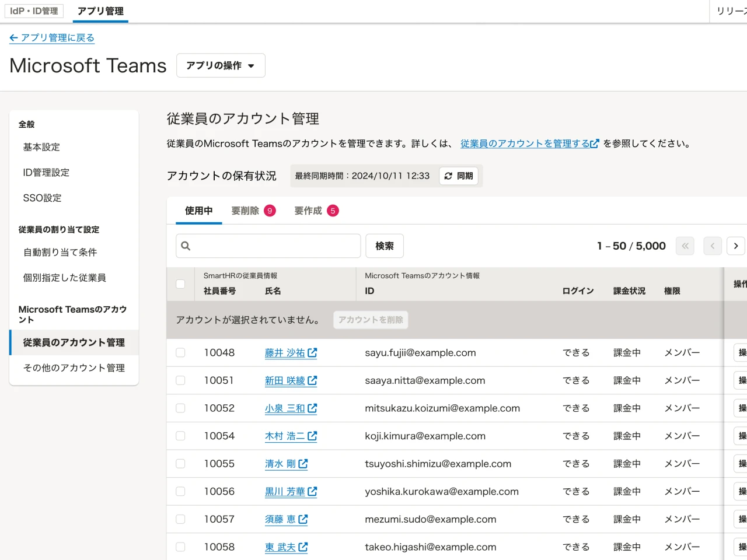Check the row for employee 10058

pyautogui.click(x=180, y=547)
